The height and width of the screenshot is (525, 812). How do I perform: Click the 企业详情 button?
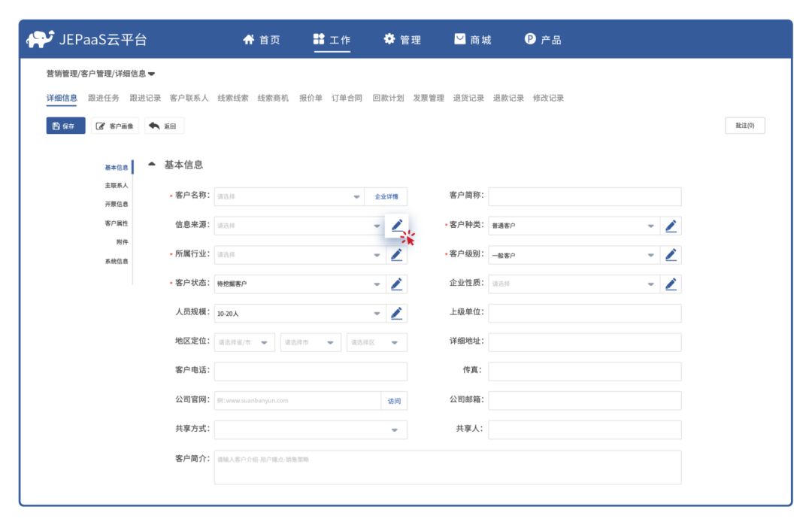coord(388,196)
